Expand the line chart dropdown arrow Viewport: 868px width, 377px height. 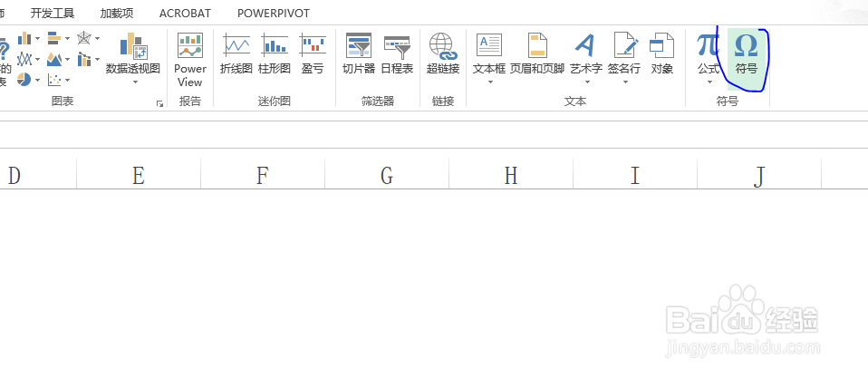pyautogui.click(x=37, y=59)
